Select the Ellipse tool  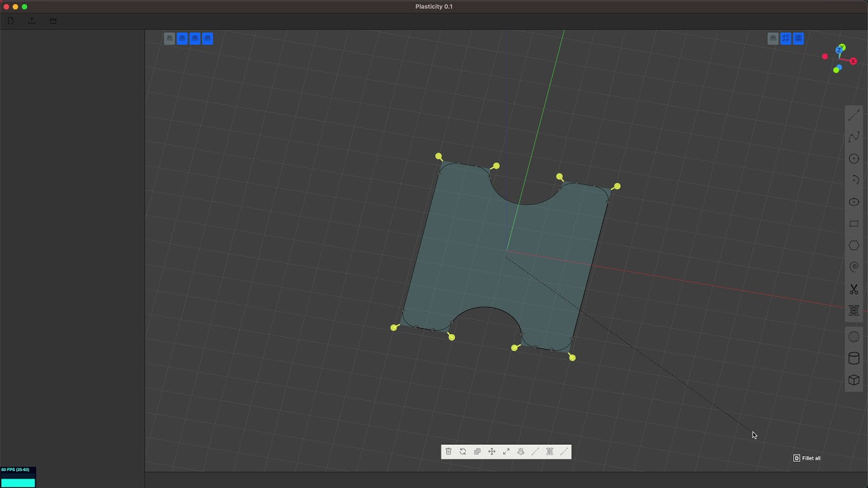pos(854,202)
